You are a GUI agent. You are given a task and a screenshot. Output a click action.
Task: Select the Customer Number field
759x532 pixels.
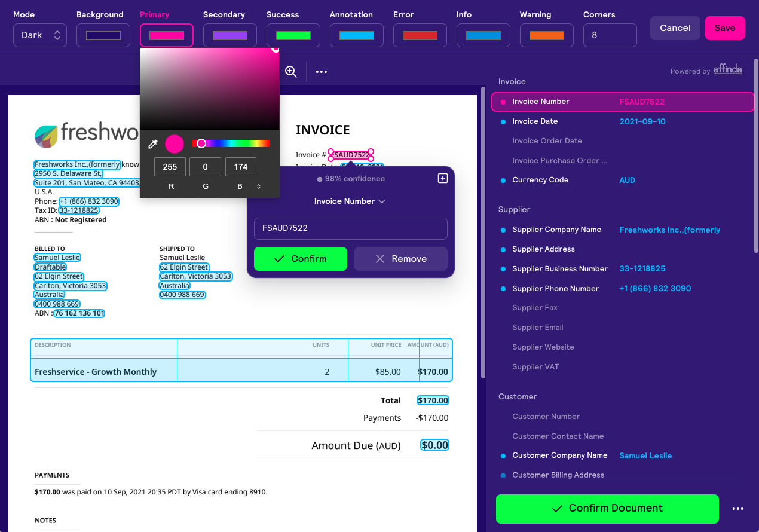[623, 417]
